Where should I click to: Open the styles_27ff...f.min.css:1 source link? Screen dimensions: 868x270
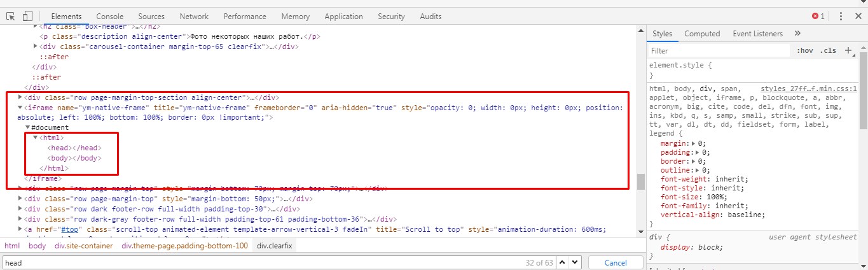coord(808,89)
